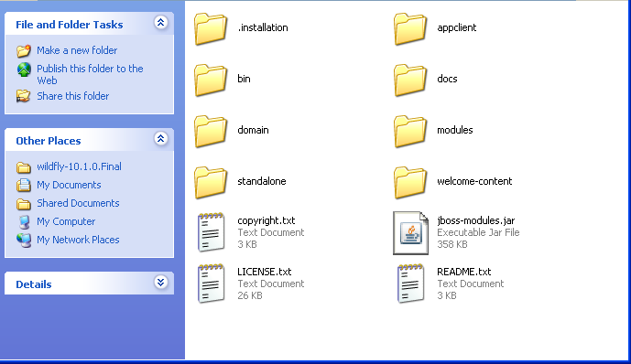Select the LICENSE.txt notepad icon
Image resolution: width=631 pixels, height=364 pixels.
point(211,284)
